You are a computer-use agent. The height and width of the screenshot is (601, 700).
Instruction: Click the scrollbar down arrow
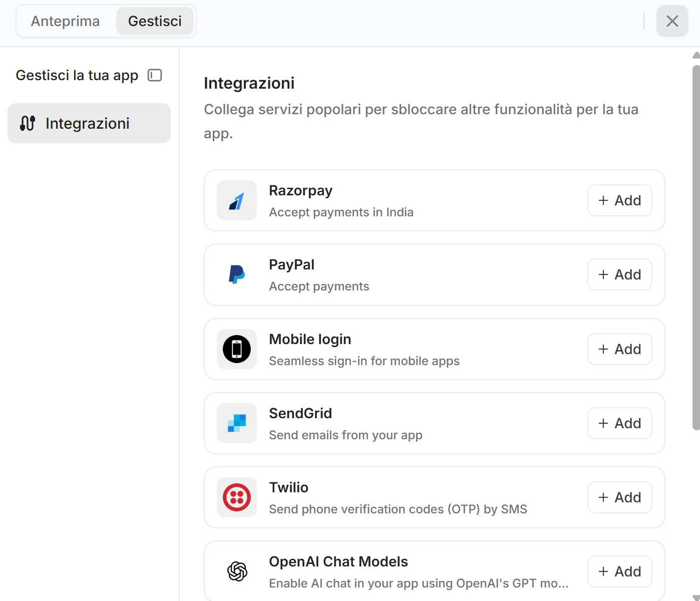coord(696,597)
